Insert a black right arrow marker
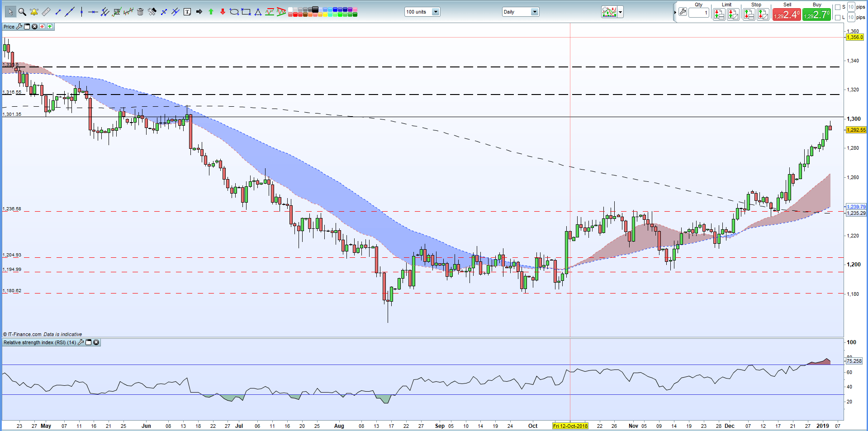This screenshot has width=868, height=431. pos(199,12)
